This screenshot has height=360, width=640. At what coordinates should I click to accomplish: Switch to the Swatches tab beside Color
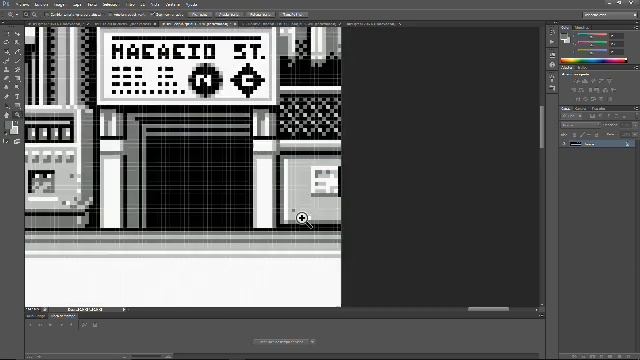(x=581, y=28)
